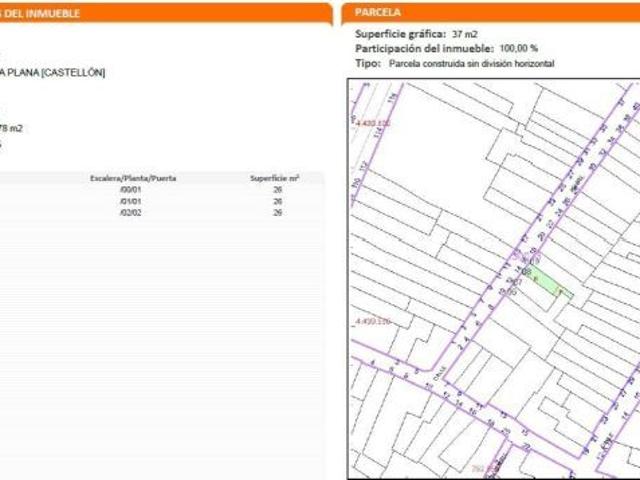Click the CALLE street label on map
640x480 pixels.
(x=440, y=373)
